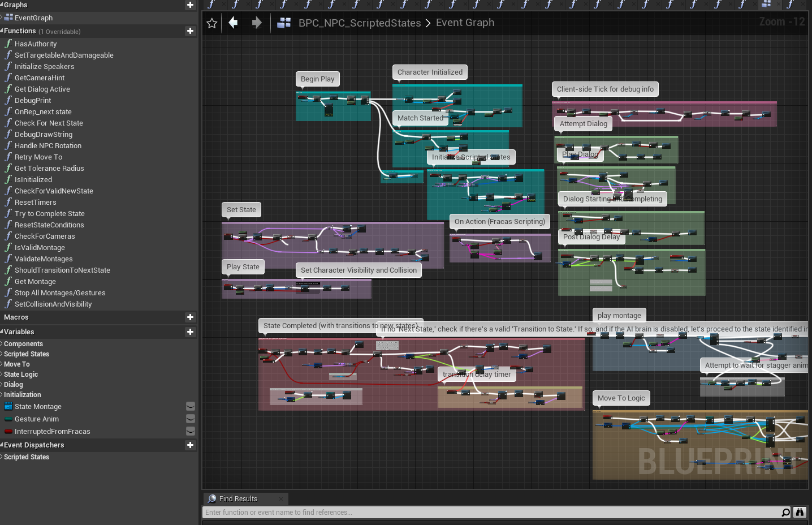The width and height of the screenshot is (812, 525).
Task: Open EventGraph in the Graphs list
Action: pos(33,18)
